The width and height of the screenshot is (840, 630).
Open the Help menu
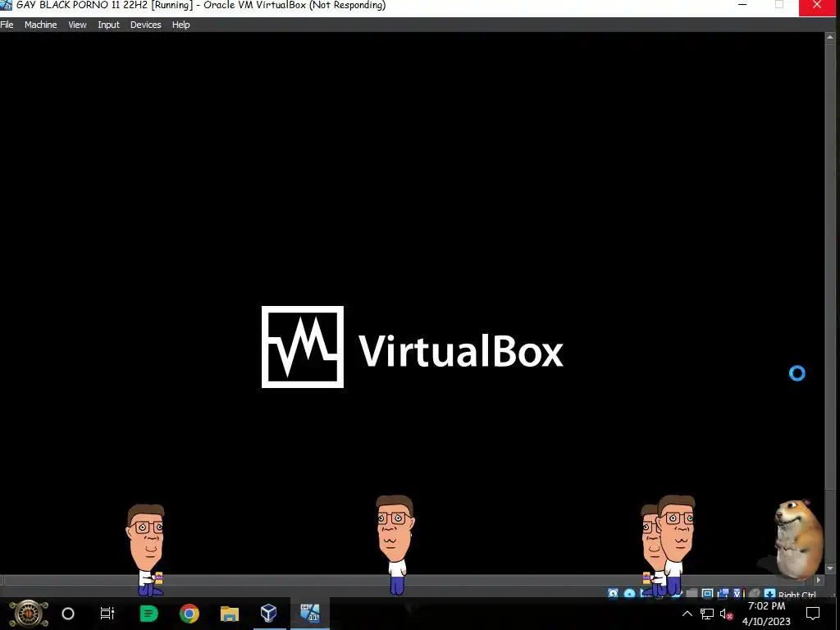(x=180, y=25)
